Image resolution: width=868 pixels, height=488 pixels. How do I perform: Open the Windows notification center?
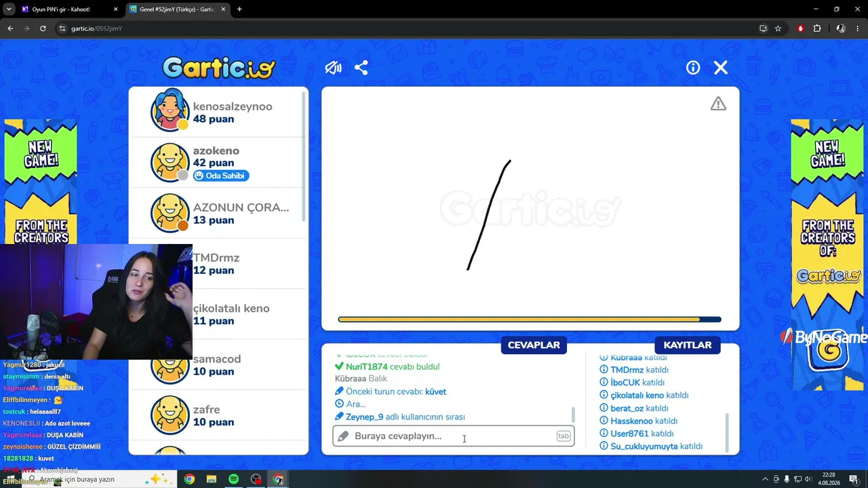(853, 479)
